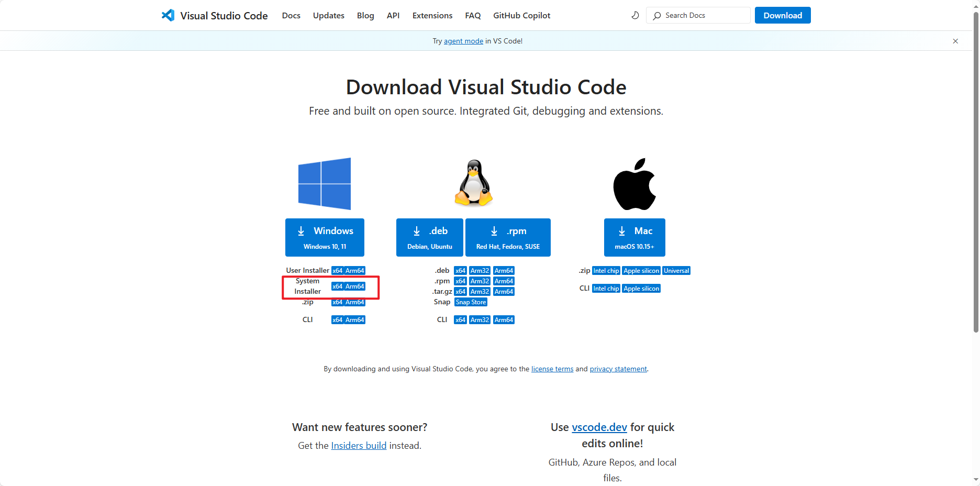Select Linux .deb Arm32 download
980x486 pixels.
tap(480, 271)
